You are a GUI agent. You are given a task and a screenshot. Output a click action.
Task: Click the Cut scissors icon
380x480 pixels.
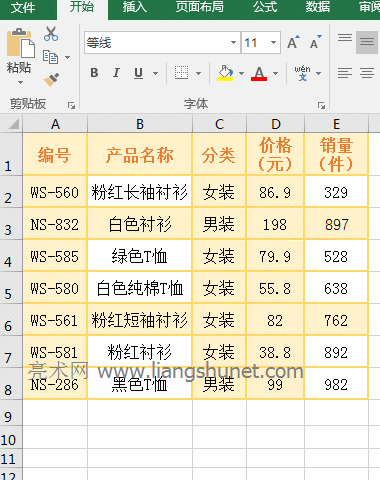51,34
